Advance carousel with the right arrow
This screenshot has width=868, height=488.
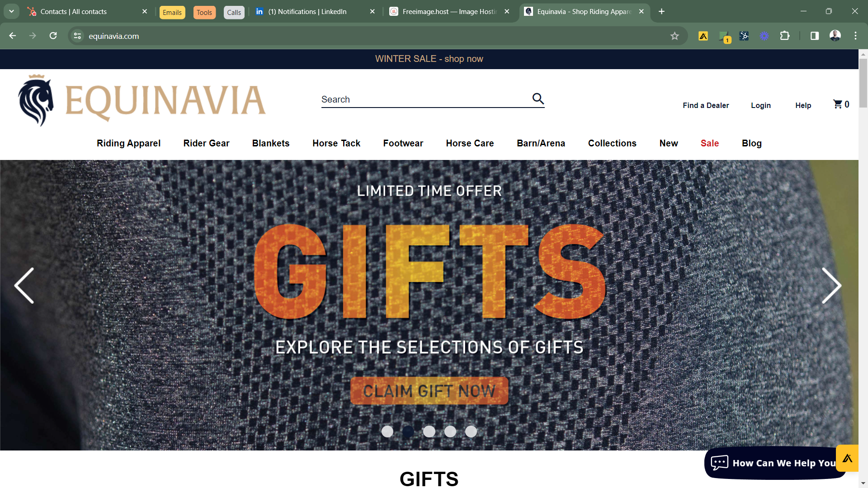tap(831, 286)
